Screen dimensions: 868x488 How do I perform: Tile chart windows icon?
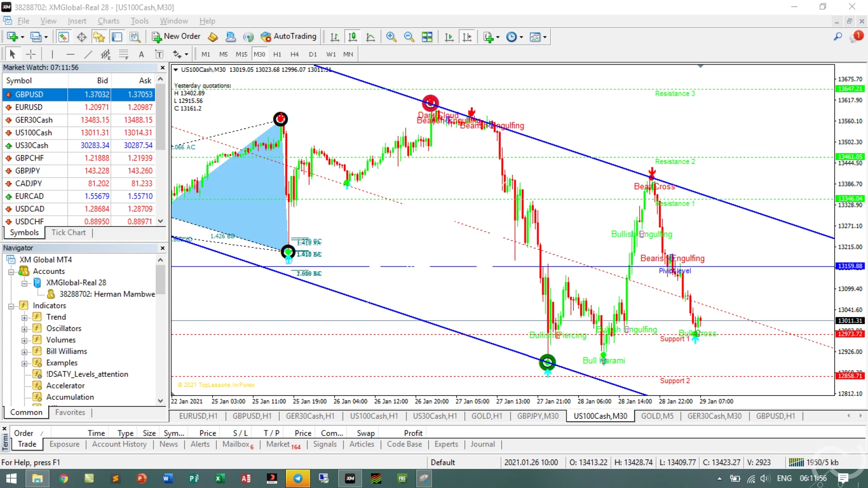(x=427, y=37)
